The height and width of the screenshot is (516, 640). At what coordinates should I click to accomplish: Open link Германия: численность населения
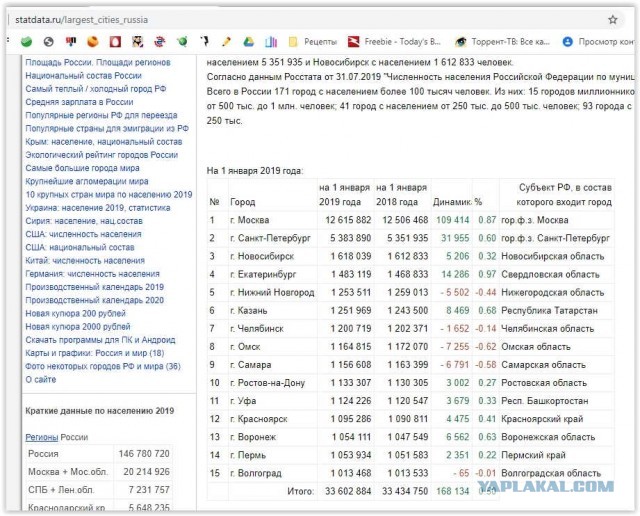pos(93,274)
